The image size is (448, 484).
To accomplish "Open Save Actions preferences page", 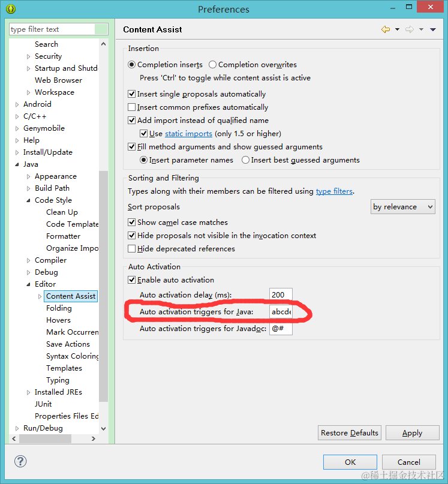I will [68, 344].
